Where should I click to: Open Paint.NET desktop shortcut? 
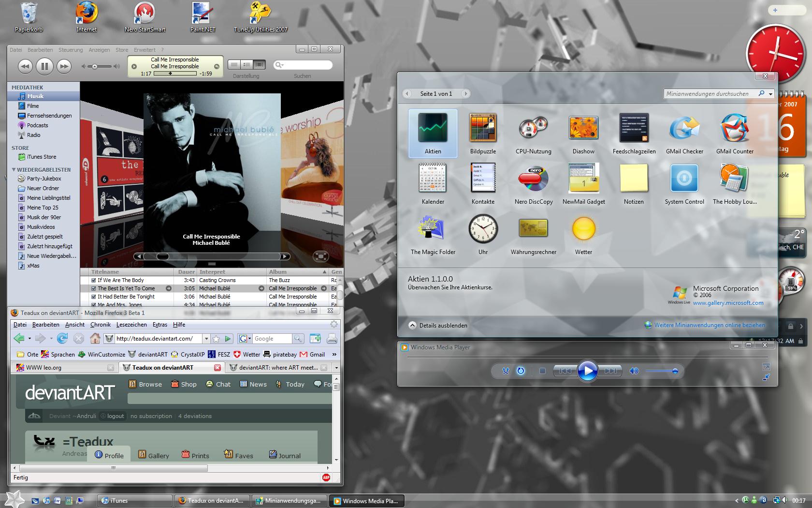[203, 17]
